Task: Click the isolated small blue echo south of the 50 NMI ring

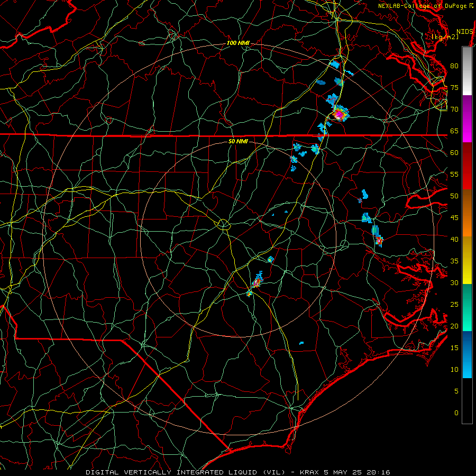Action: tap(301, 343)
